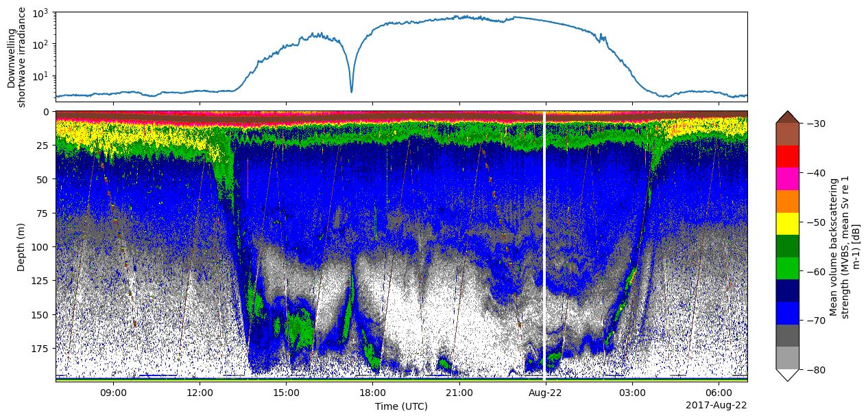Click the bright blue colorbar segment
This screenshot has height=418, width=868.
[x=787, y=314]
